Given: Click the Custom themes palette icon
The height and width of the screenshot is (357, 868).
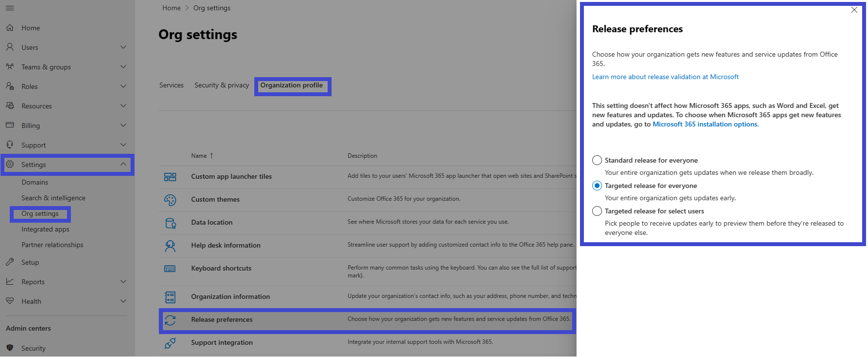Looking at the screenshot, I should [x=170, y=200].
